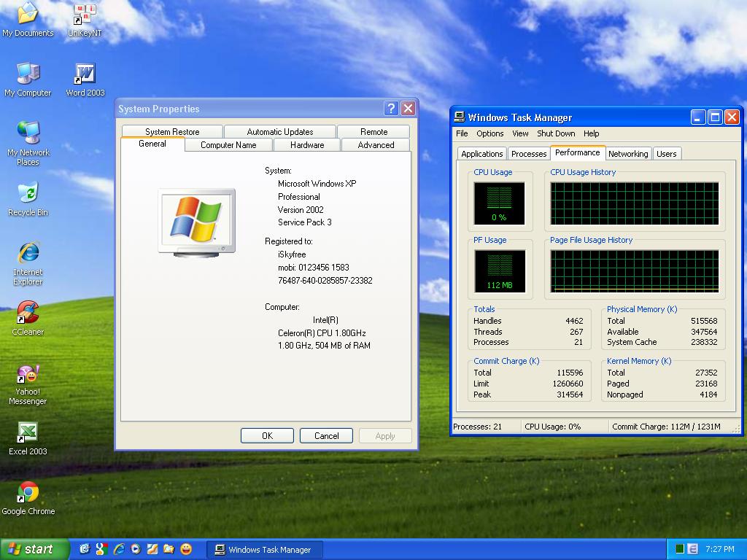Select the Google Chrome desktop shortcut

[x=28, y=498]
